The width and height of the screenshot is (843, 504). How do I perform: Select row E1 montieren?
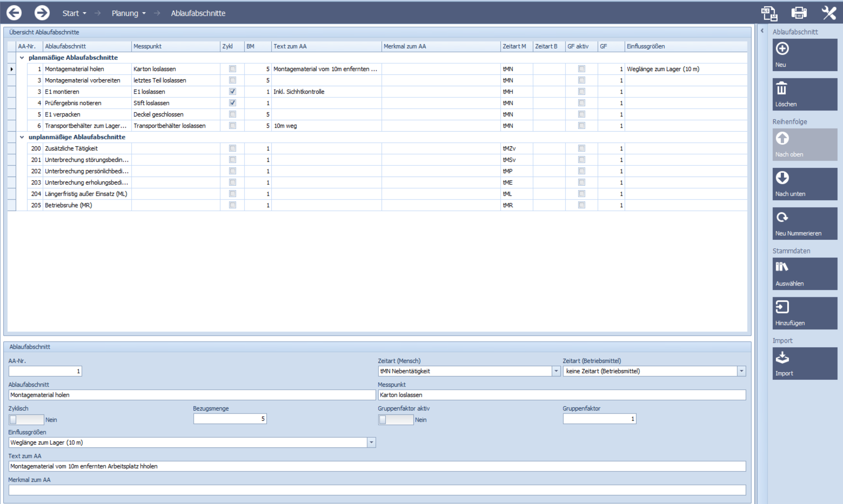click(x=377, y=92)
